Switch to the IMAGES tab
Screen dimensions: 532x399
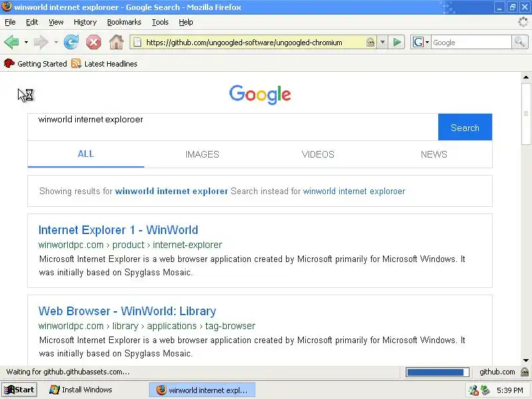(202, 154)
